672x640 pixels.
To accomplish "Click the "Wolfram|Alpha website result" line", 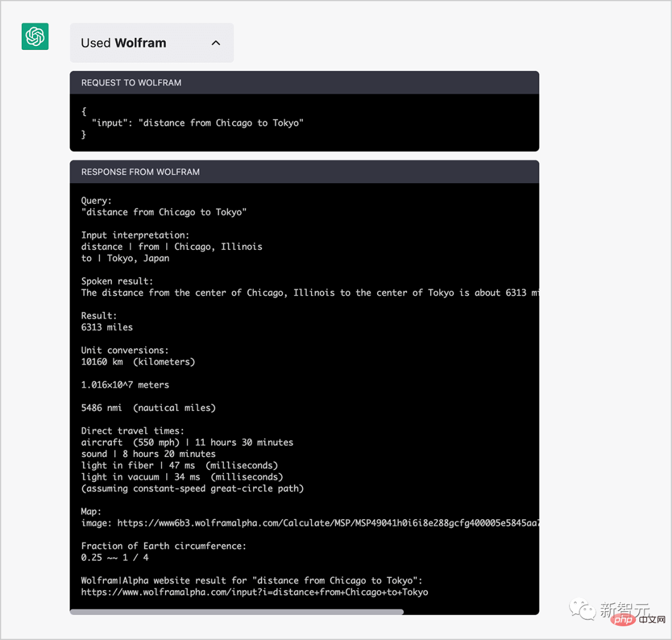I will (x=251, y=581).
